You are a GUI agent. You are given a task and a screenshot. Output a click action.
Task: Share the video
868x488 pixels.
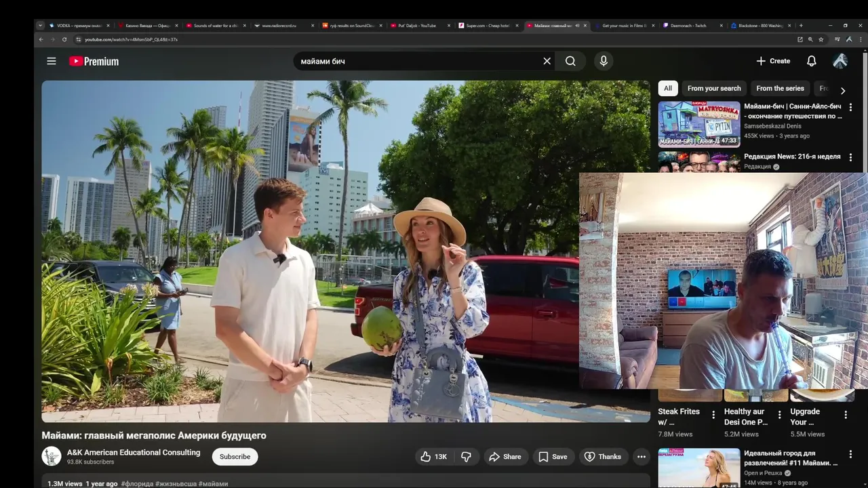point(505,457)
